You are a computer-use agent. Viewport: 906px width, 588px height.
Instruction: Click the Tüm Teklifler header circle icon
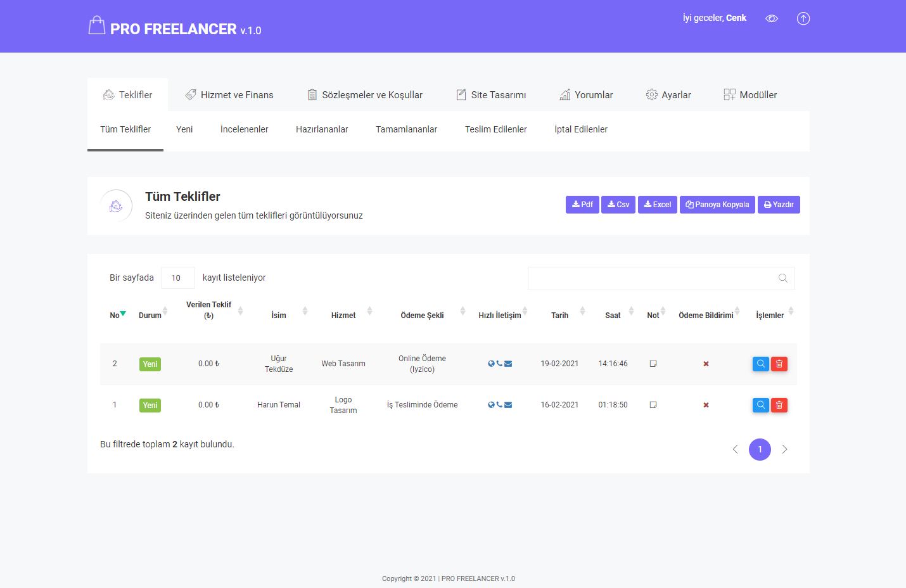[x=116, y=206]
